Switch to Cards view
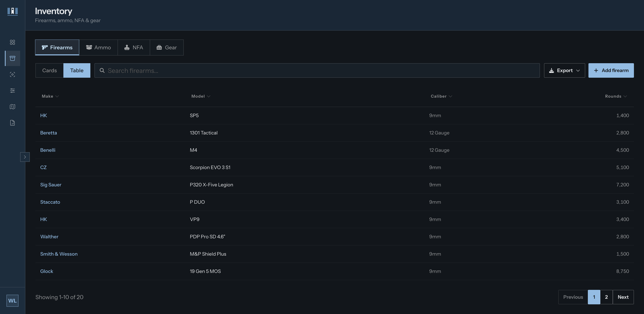 pos(50,70)
